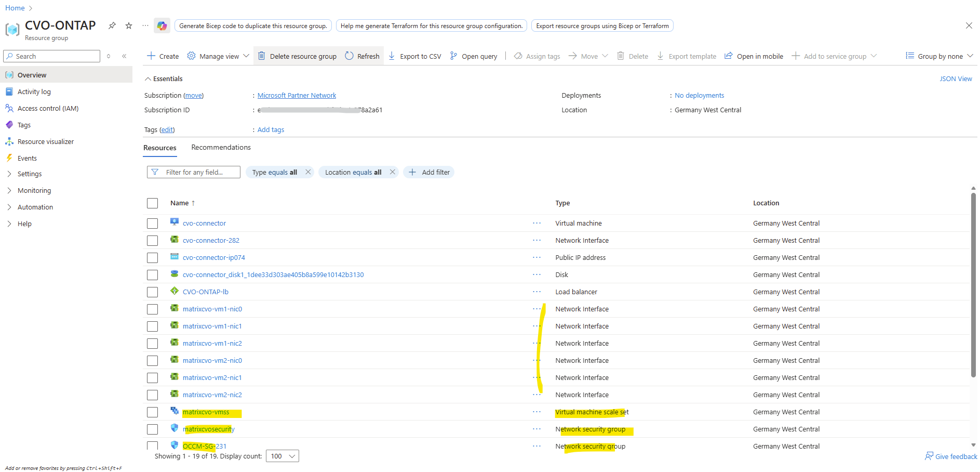
Task: Open the Copilot icon in the header
Action: (162, 25)
